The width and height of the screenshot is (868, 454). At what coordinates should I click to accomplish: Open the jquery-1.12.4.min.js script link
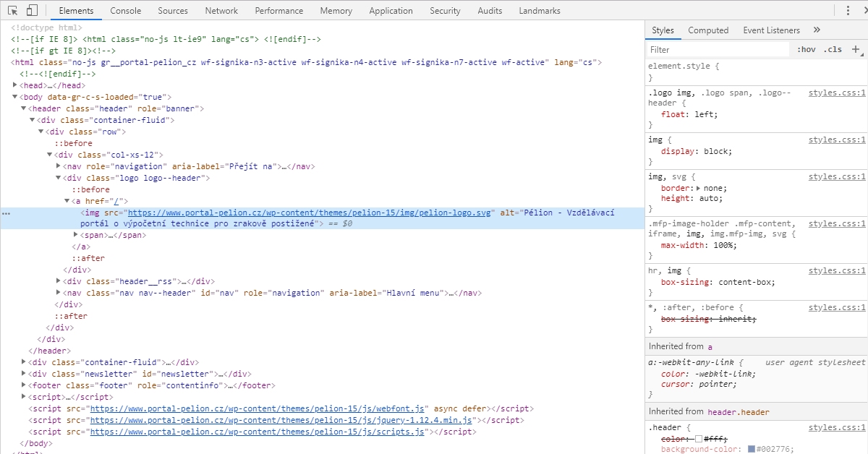tap(281, 420)
